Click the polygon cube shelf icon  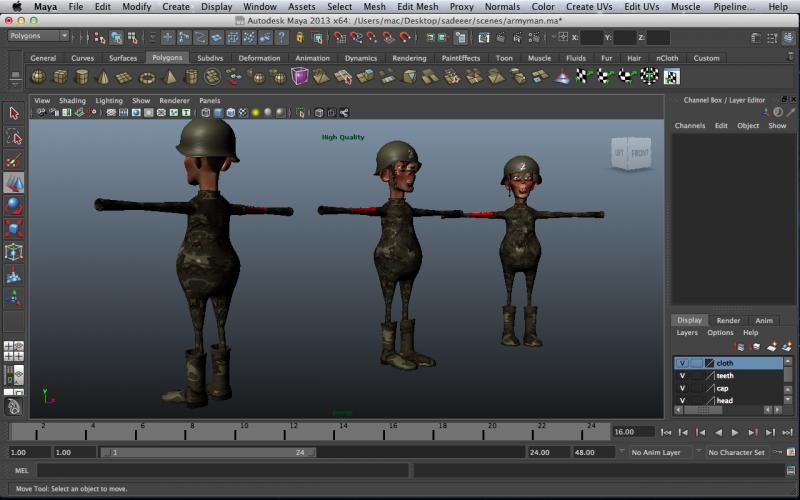(x=60, y=77)
